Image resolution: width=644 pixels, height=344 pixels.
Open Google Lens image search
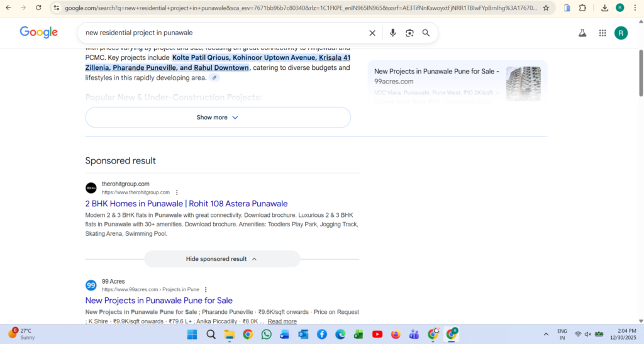(x=409, y=33)
